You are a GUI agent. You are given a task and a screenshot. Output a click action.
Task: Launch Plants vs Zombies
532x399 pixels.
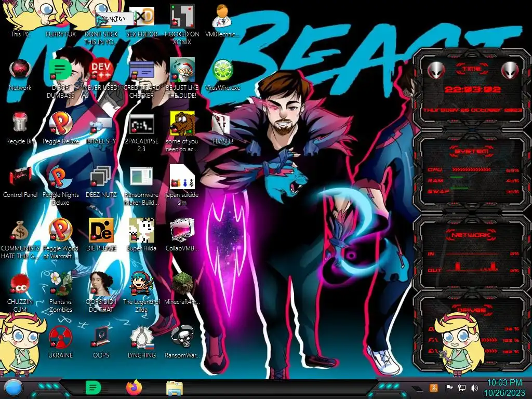(x=60, y=292)
